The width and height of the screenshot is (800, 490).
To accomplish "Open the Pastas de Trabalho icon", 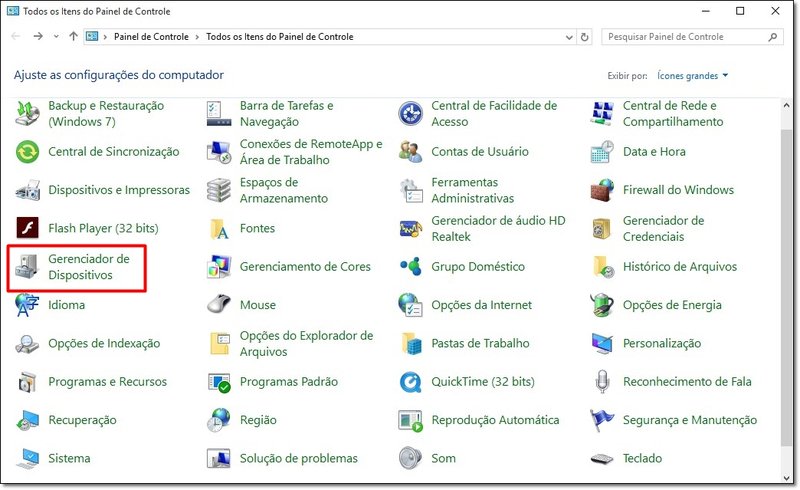I will pyautogui.click(x=410, y=343).
